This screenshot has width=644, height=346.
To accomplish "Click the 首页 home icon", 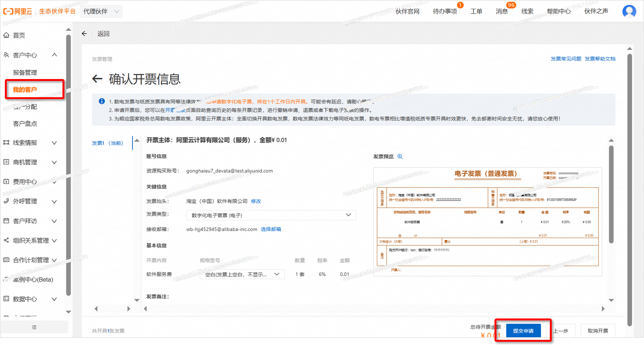I will point(6,35).
